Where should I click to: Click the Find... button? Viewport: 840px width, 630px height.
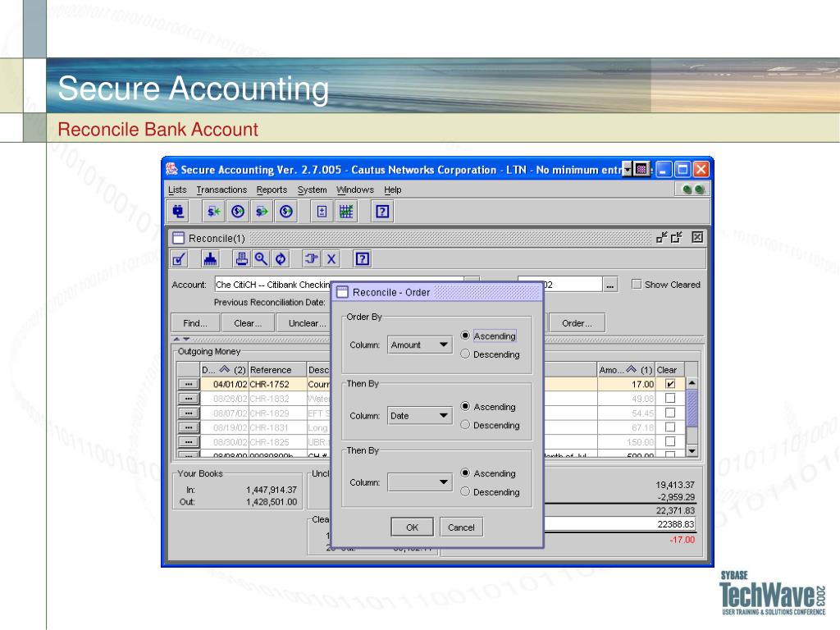(x=195, y=323)
